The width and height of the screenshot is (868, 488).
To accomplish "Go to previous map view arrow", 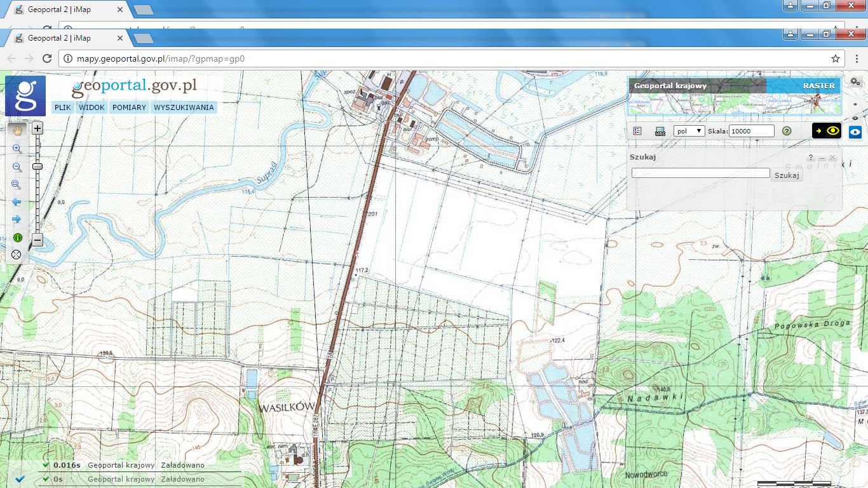I will tap(17, 202).
